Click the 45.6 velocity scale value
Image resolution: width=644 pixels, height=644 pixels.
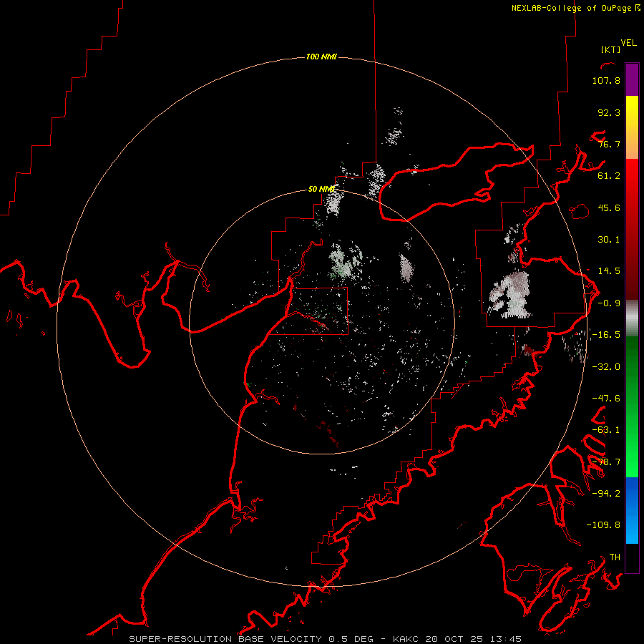click(x=609, y=208)
